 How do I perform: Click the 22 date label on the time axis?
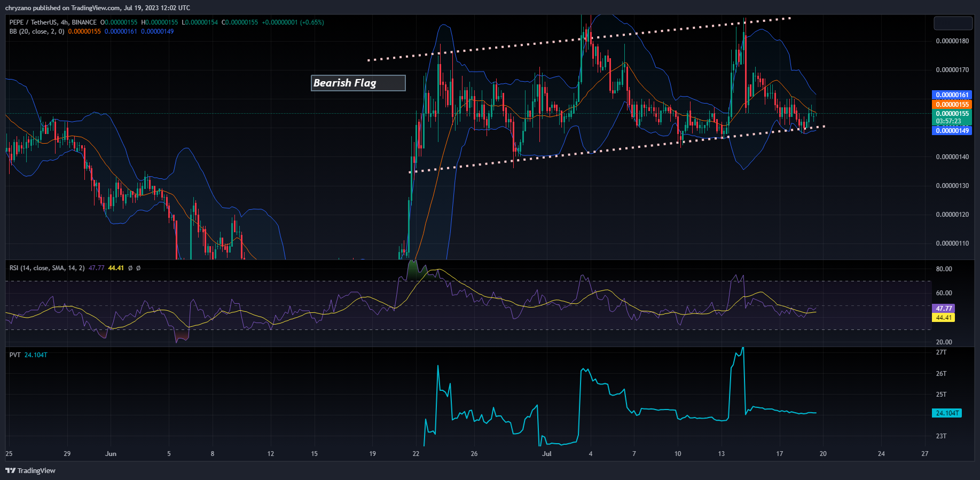416,454
